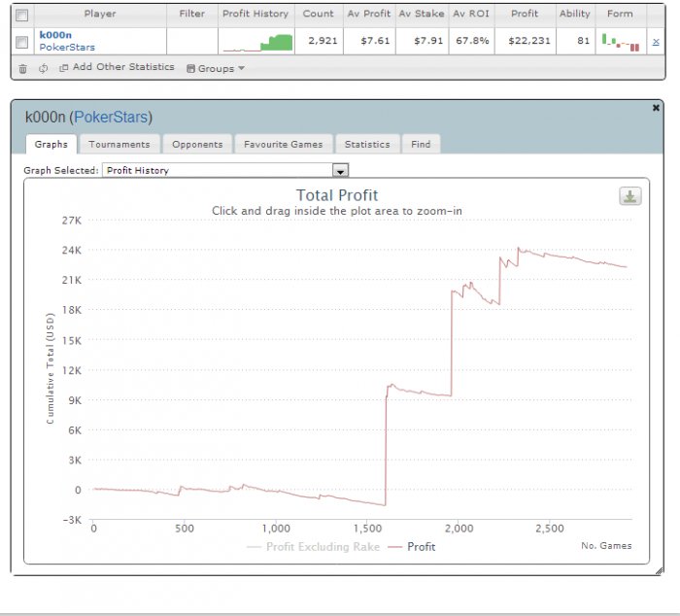Screen dimensions: 680x616
Task: Switch to the Tournaments tab
Action: [x=119, y=144]
